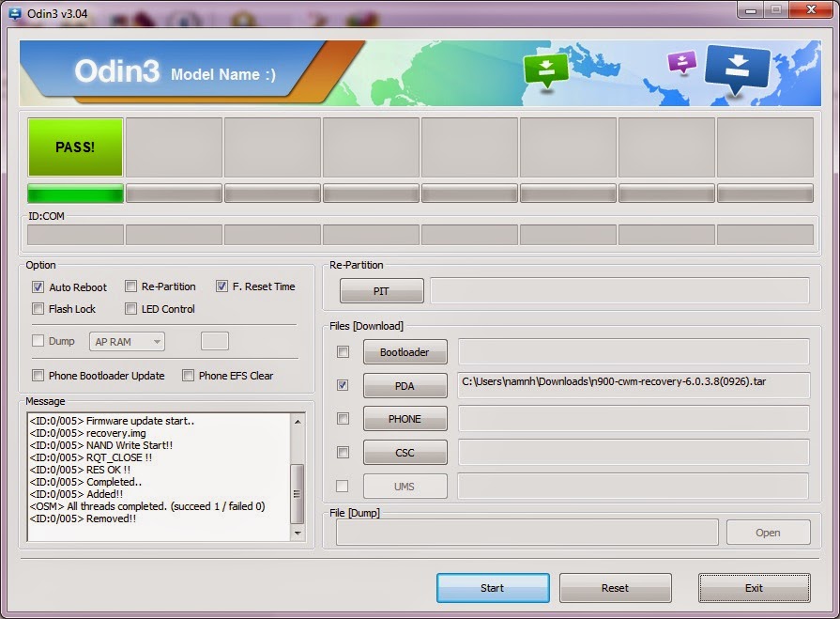This screenshot has height=619, width=840.
Task: Click the Odin3 title bar app icon
Action: 15,13
